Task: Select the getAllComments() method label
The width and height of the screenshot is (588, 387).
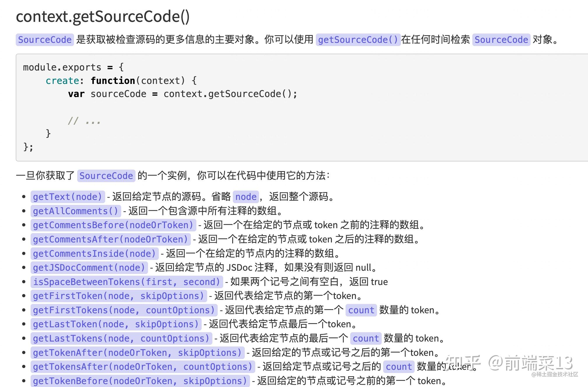Action: tap(75, 211)
